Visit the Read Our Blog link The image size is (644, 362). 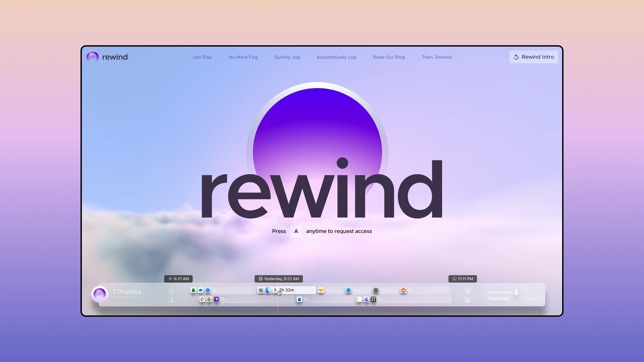(389, 57)
